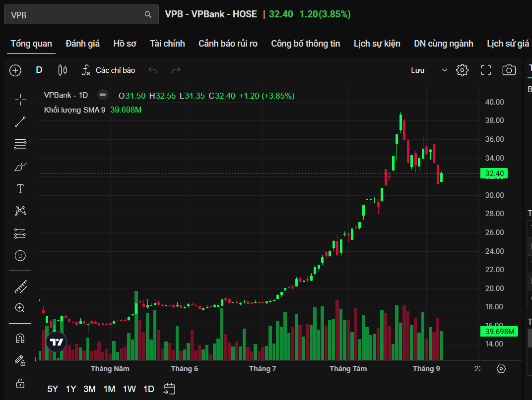Switch to the Đánh giá tab

[82, 44]
